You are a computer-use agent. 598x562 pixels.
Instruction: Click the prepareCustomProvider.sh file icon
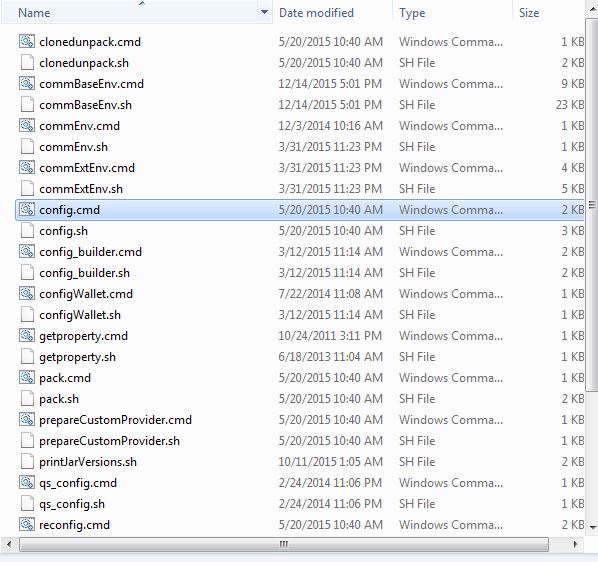click(x=27, y=440)
